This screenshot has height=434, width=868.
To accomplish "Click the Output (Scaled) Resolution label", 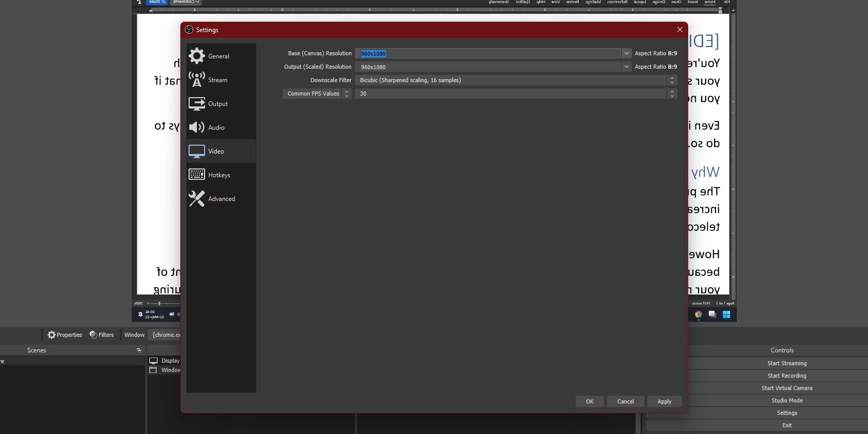I will [x=318, y=67].
